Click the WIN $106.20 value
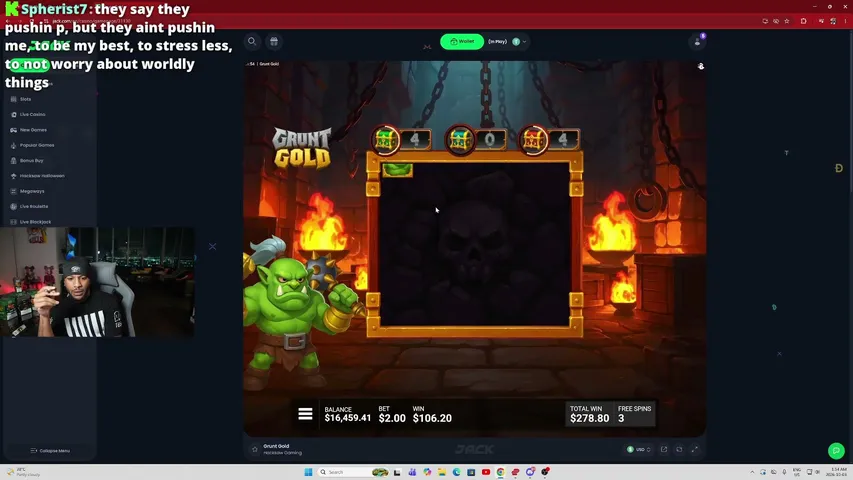This screenshot has height=480, width=853. click(432, 418)
